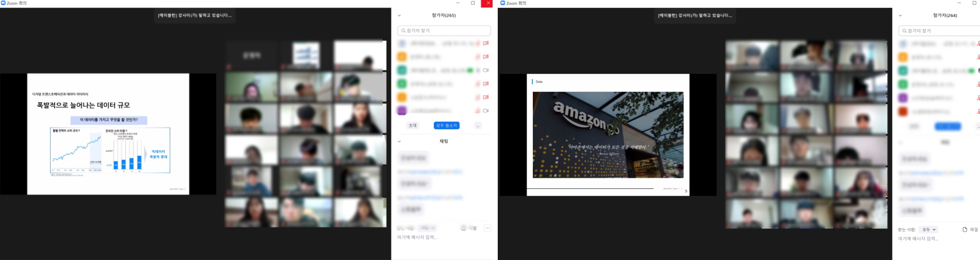Click the purple avatar participant in left window

[x=402, y=110]
